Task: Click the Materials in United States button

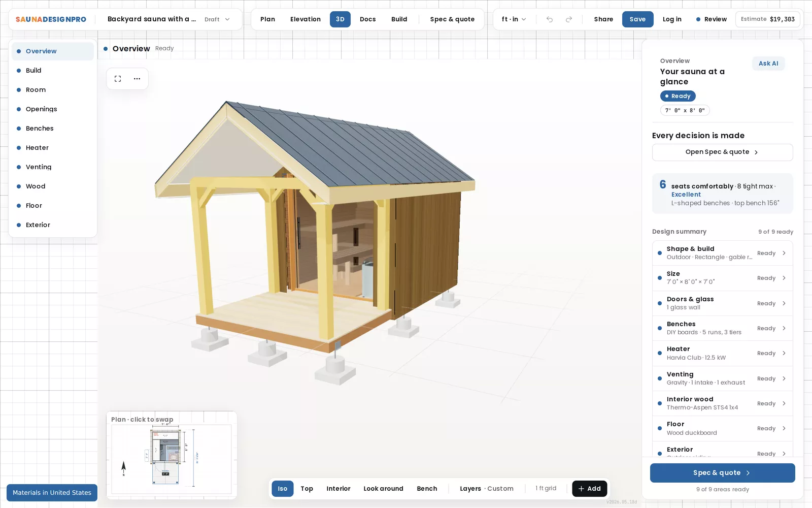Action: tap(52, 493)
